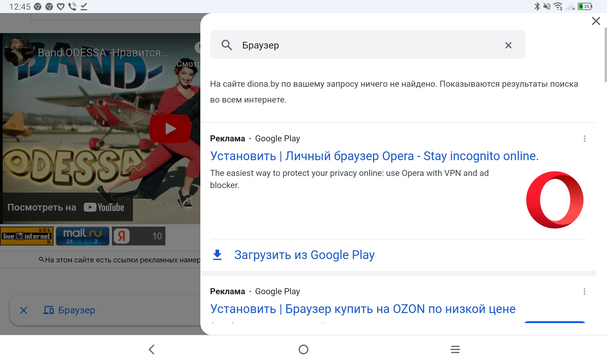Tap the Браузер search chip label
The width and height of the screenshot is (607, 364).
click(76, 310)
